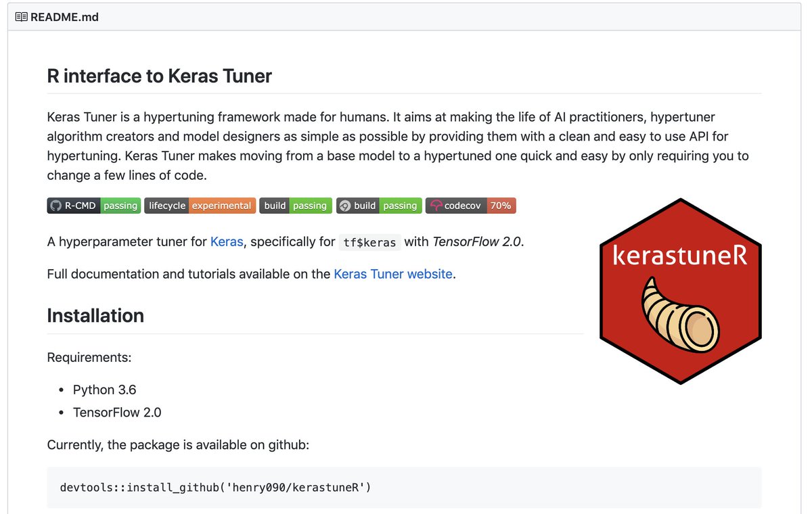Follow the Keras link

(227, 241)
